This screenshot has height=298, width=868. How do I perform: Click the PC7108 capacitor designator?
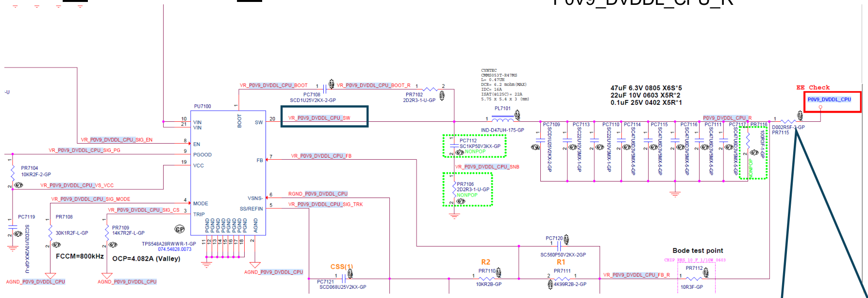coord(312,95)
